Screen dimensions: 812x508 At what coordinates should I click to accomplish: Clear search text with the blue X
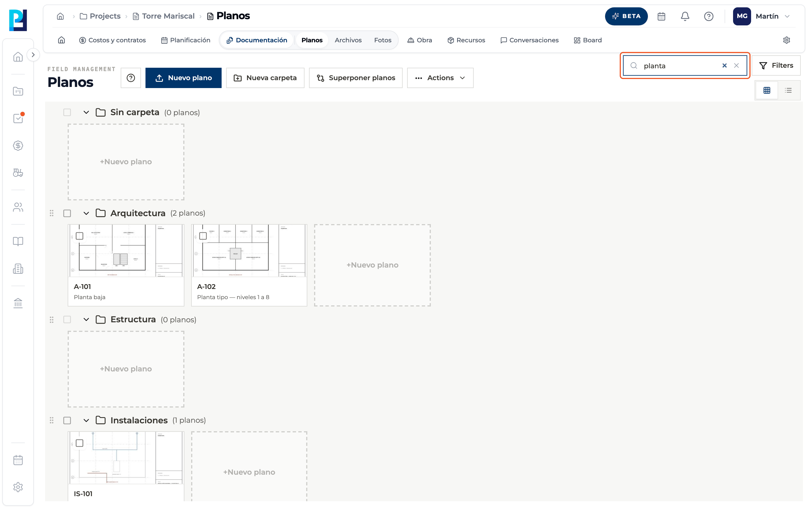click(x=724, y=65)
